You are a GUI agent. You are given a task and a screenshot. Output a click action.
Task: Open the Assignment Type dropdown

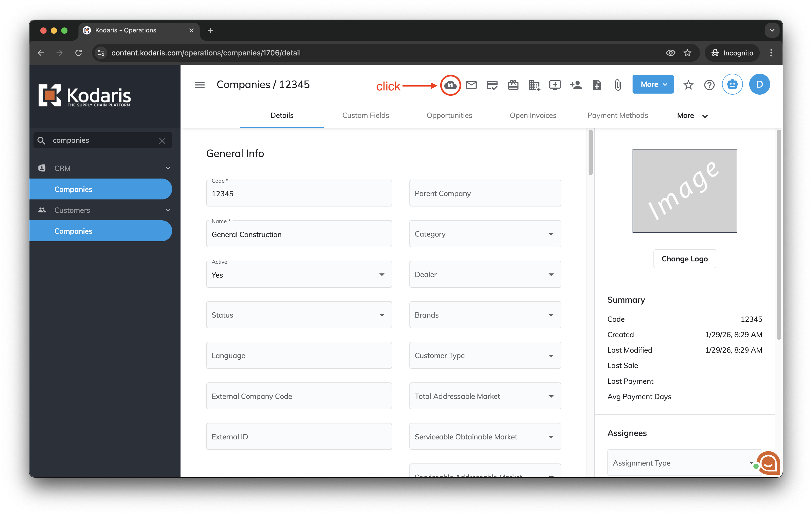coord(685,463)
